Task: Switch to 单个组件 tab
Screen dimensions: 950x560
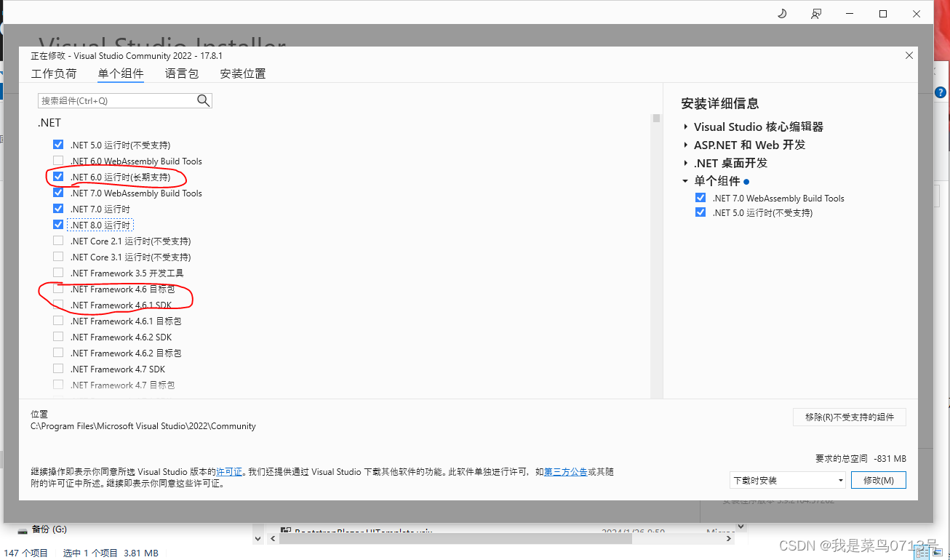Action: [x=121, y=73]
